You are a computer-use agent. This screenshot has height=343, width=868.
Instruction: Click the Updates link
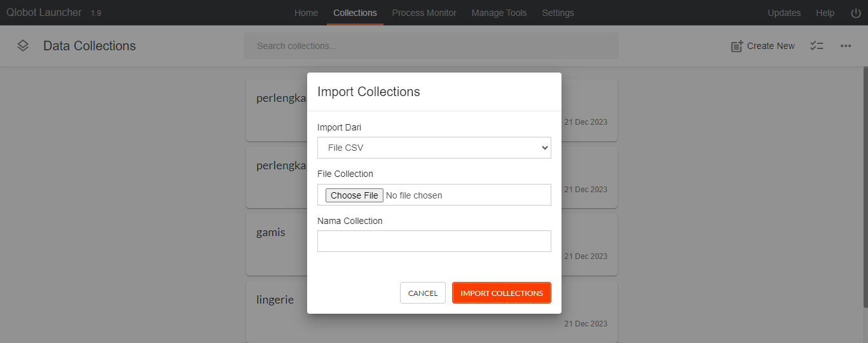pyautogui.click(x=784, y=13)
